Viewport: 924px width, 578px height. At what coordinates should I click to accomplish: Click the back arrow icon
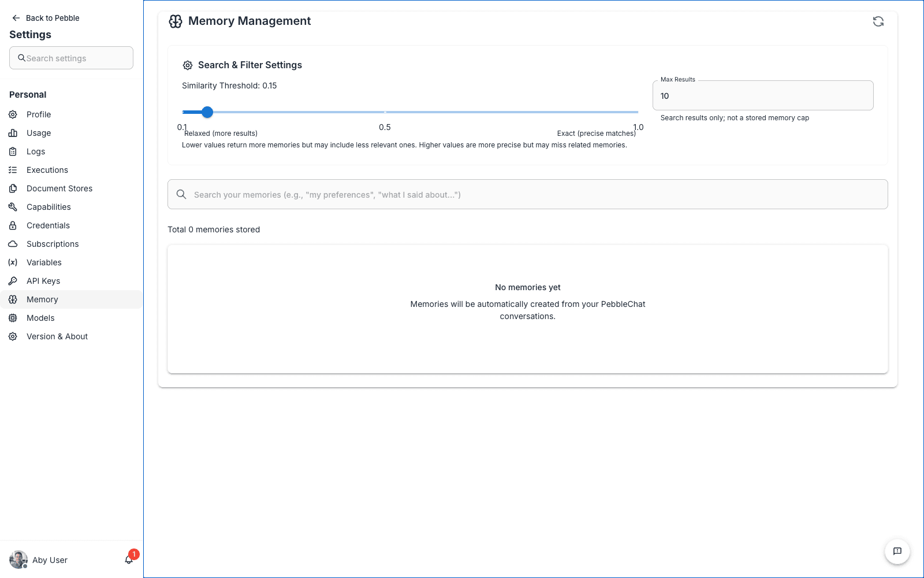coord(16,18)
